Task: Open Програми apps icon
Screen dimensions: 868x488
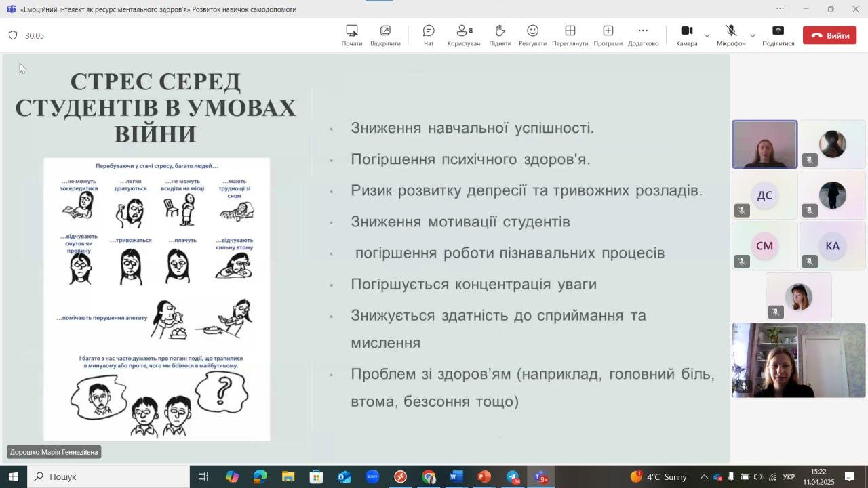Action: 608,35
